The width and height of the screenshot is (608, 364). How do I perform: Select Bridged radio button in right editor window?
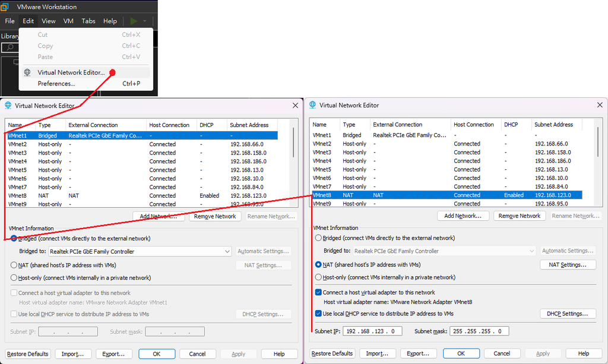tap(318, 238)
